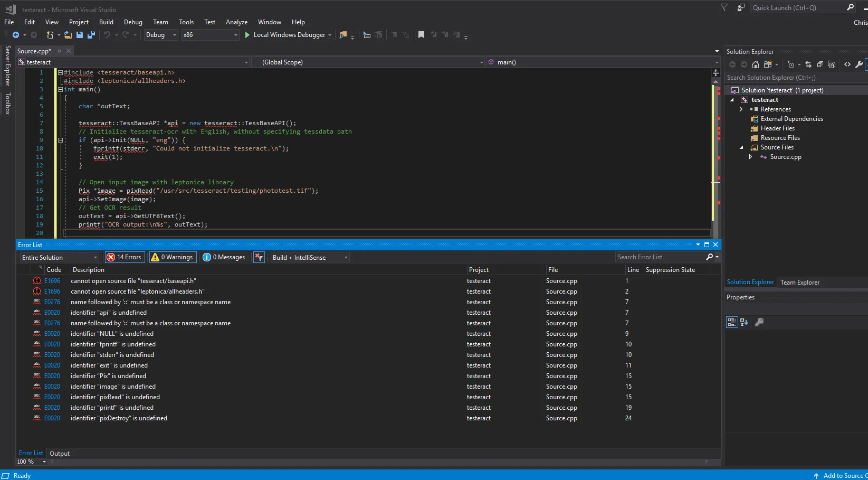Screen dimensions: 868x480
Task: Click error code link E1696 for baseapi.h
Action: tap(52, 281)
